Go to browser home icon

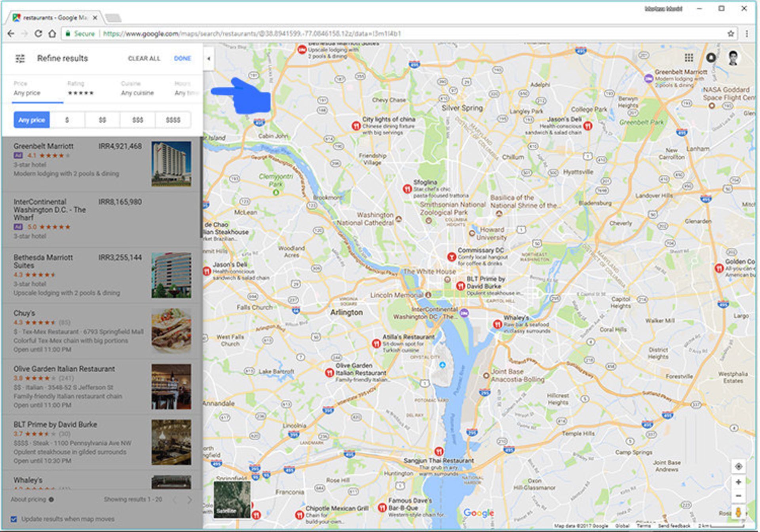52,34
